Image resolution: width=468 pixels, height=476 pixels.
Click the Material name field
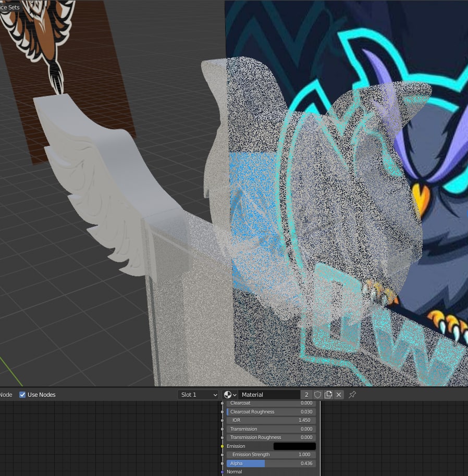tap(269, 395)
